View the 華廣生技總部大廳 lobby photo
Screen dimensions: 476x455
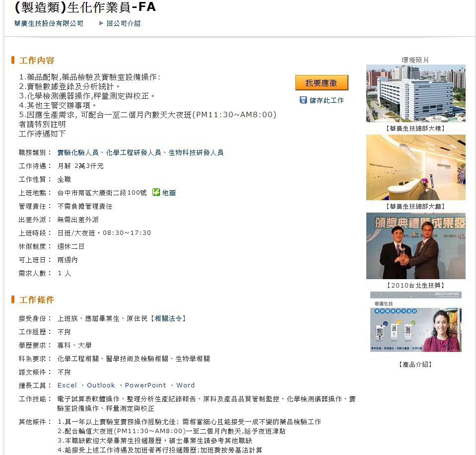pos(415,167)
